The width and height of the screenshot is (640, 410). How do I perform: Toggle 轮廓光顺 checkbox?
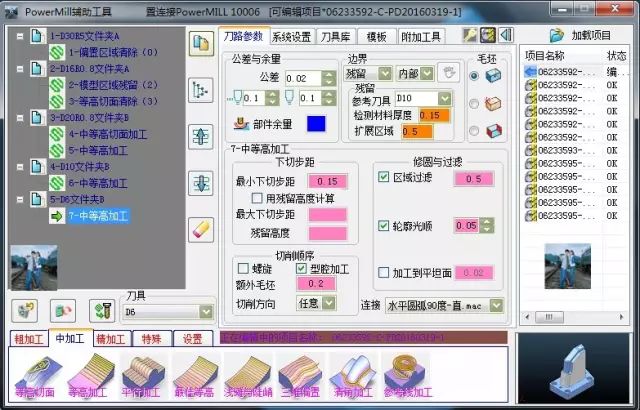pos(383,225)
